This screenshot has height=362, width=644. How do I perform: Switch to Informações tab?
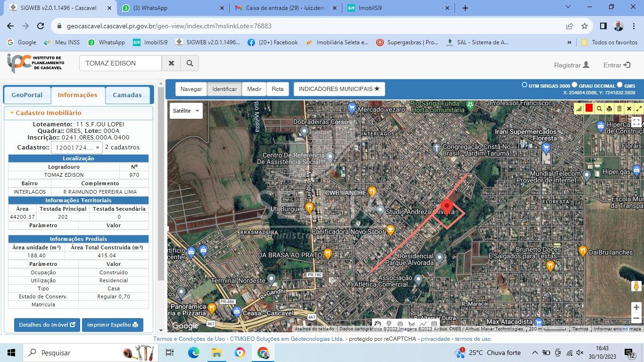click(77, 95)
